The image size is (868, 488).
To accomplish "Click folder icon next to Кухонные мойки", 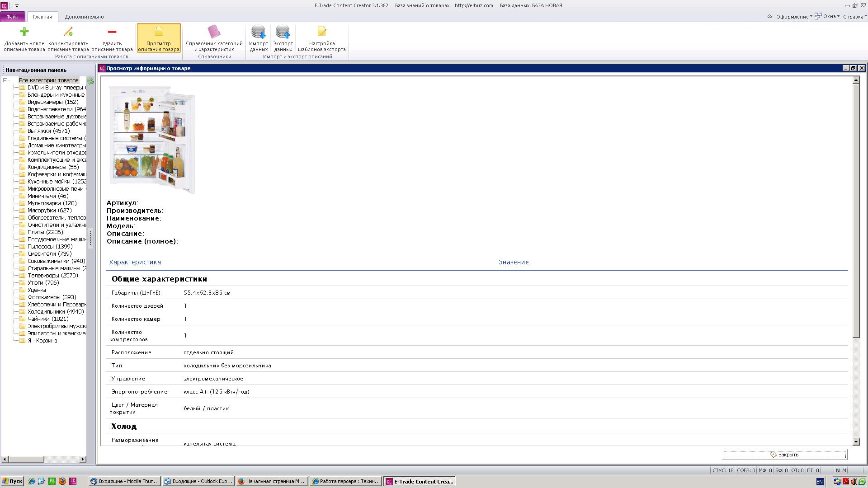I will [x=22, y=182].
